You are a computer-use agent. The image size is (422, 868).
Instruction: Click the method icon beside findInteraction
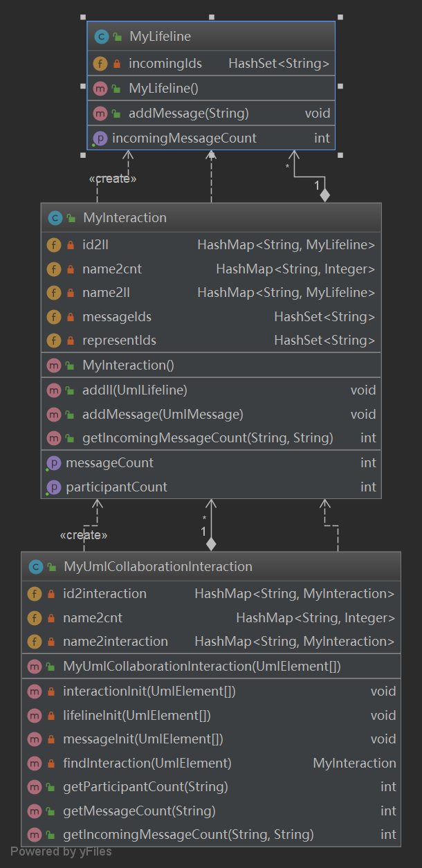pos(34,763)
